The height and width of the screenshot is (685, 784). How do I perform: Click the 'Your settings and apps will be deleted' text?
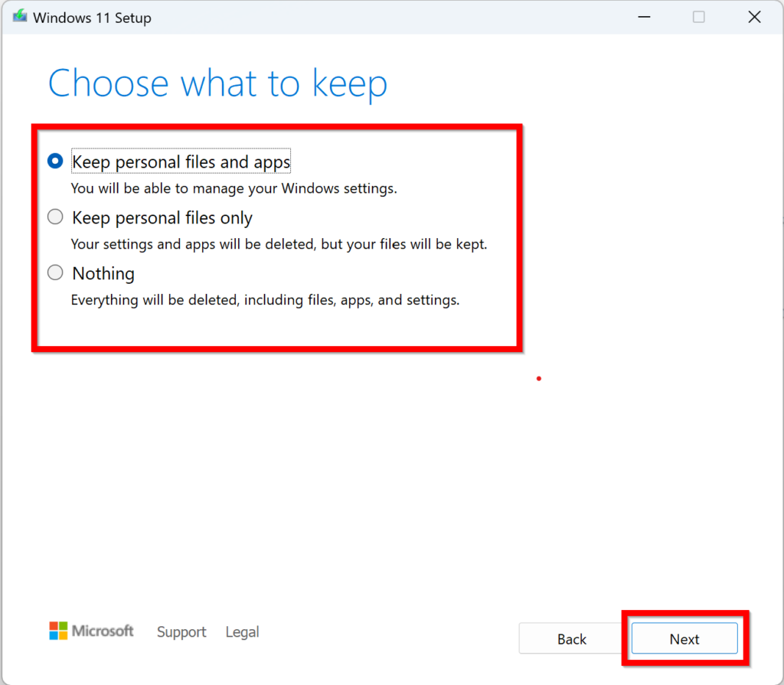(279, 245)
